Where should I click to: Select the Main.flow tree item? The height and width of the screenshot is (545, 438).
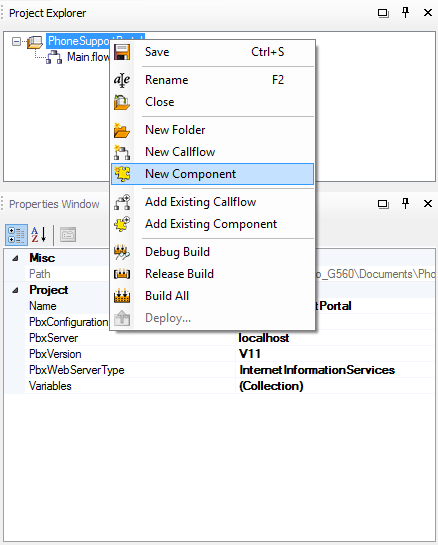(x=88, y=57)
